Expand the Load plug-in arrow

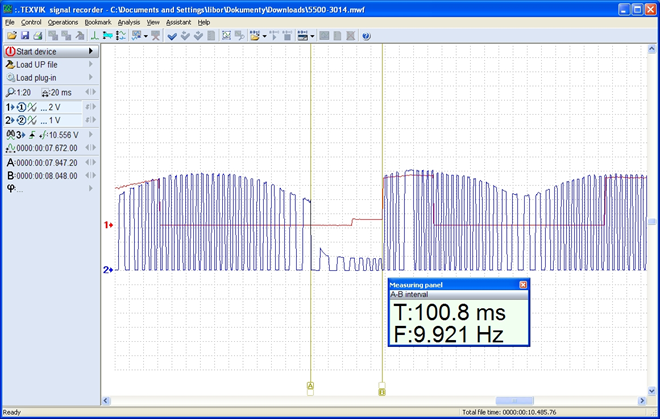click(x=90, y=77)
